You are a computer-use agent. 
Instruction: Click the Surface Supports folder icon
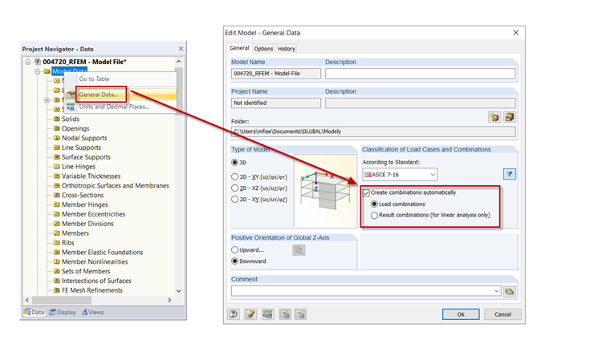click(x=57, y=157)
